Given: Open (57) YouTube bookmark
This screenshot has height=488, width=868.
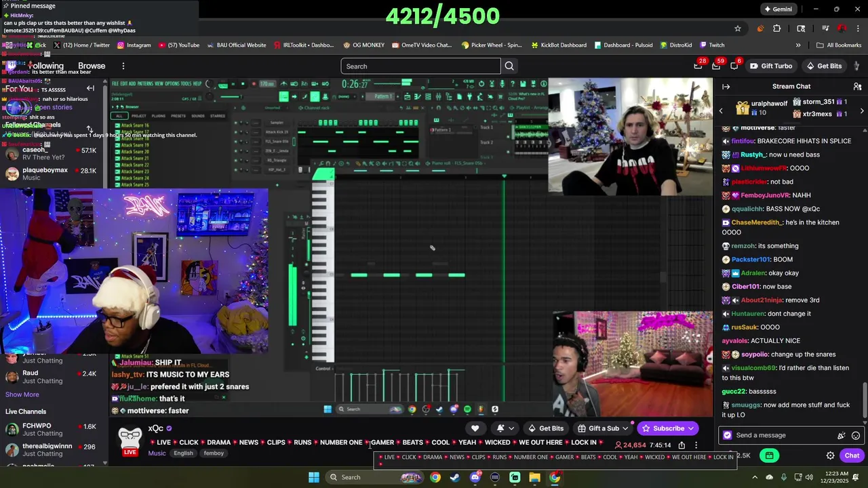Looking at the screenshot, I should [178, 45].
